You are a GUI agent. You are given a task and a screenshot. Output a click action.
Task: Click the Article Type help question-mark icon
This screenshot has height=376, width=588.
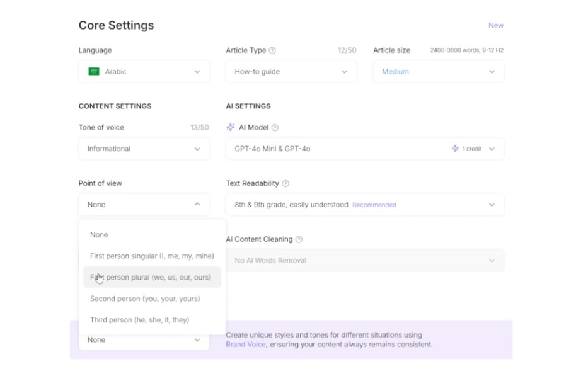(273, 50)
